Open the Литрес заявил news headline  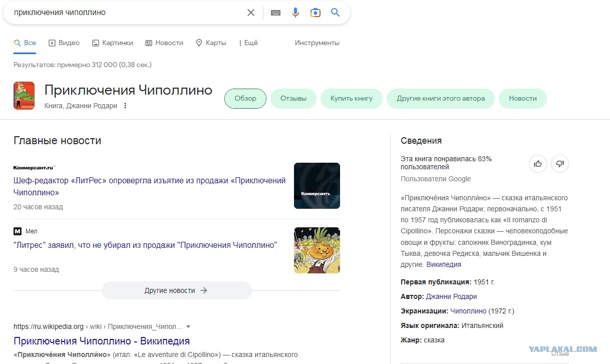tap(145, 245)
